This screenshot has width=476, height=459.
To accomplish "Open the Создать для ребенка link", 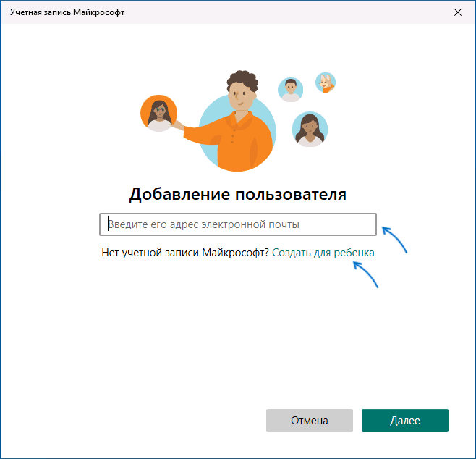I will (323, 253).
